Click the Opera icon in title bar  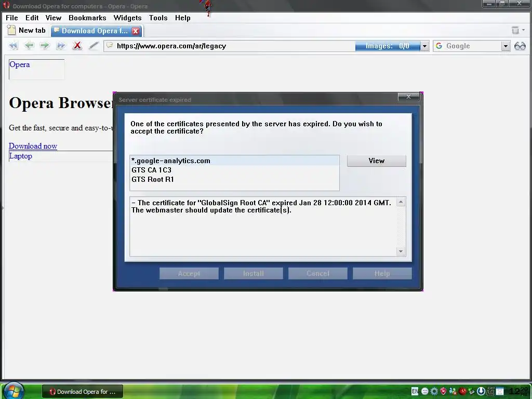click(x=6, y=6)
